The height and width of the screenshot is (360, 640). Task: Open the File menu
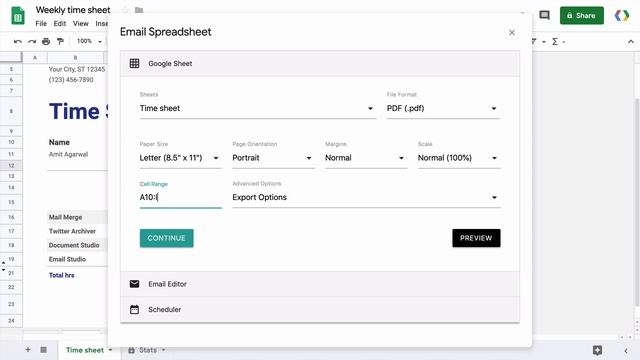pos(41,24)
